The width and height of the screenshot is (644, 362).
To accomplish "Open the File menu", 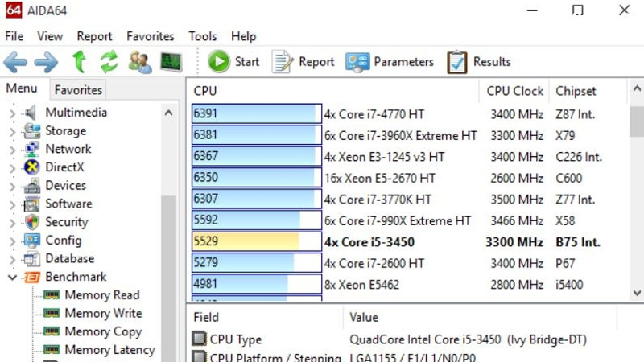I will point(14,36).
